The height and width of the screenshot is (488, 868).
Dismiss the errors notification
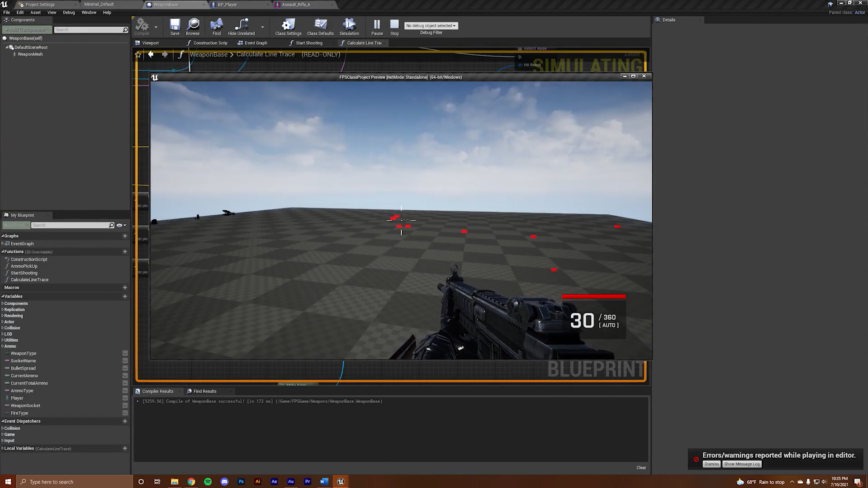[x=711, y=464]
